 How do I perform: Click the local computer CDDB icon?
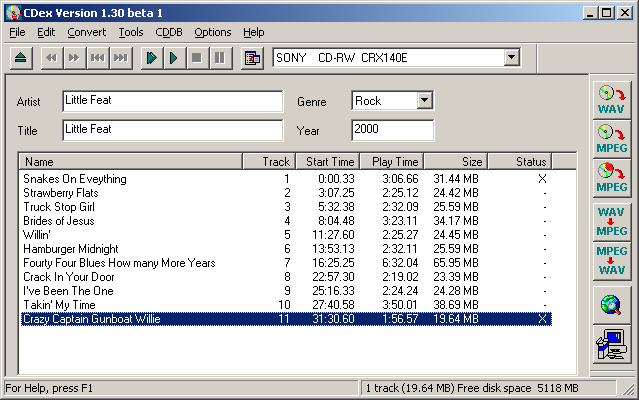click(x=612, y=345)
